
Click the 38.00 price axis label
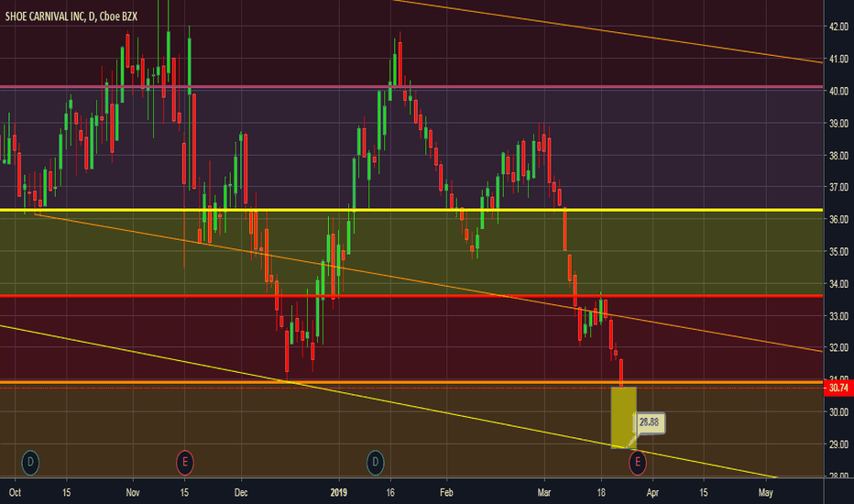[838, 156]
